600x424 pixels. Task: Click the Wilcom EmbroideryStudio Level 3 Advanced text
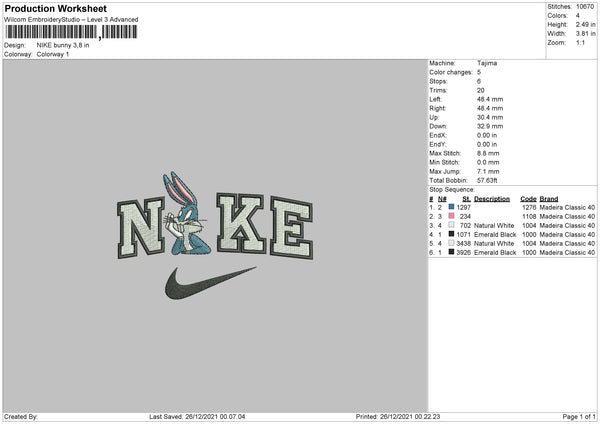pos(71,20)
